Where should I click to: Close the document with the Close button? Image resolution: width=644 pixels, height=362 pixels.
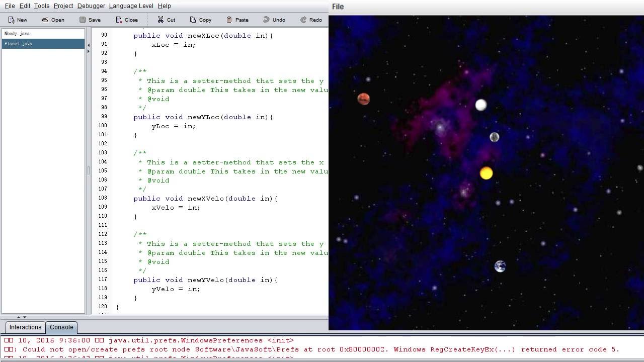coord(127,20)
